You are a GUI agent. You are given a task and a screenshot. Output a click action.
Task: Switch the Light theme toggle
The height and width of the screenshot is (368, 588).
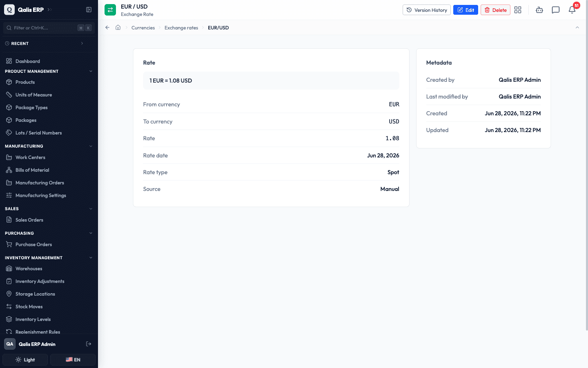pos(25,360)
